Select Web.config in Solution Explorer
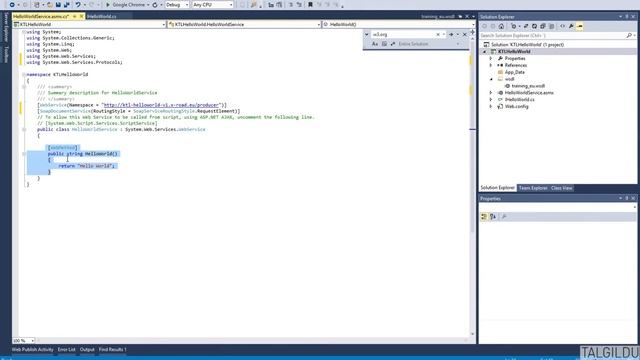The width and height of the screenshot is (640, 360). 516,107
